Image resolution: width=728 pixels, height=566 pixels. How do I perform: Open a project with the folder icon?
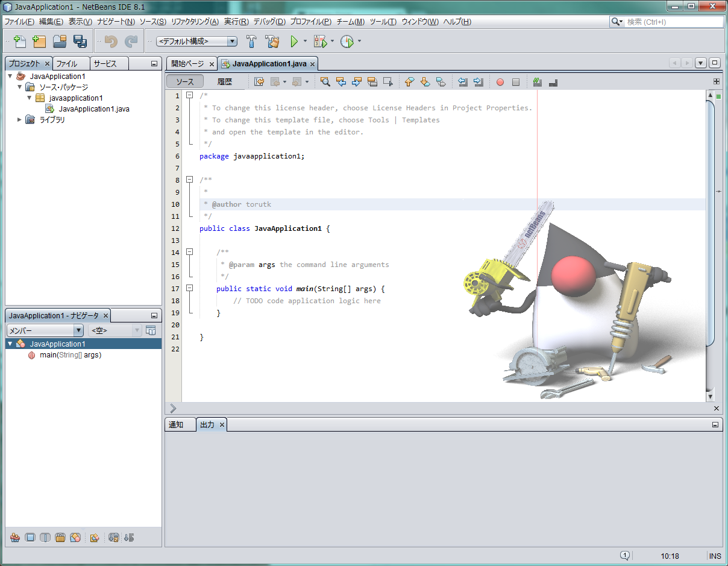point(60,42)
